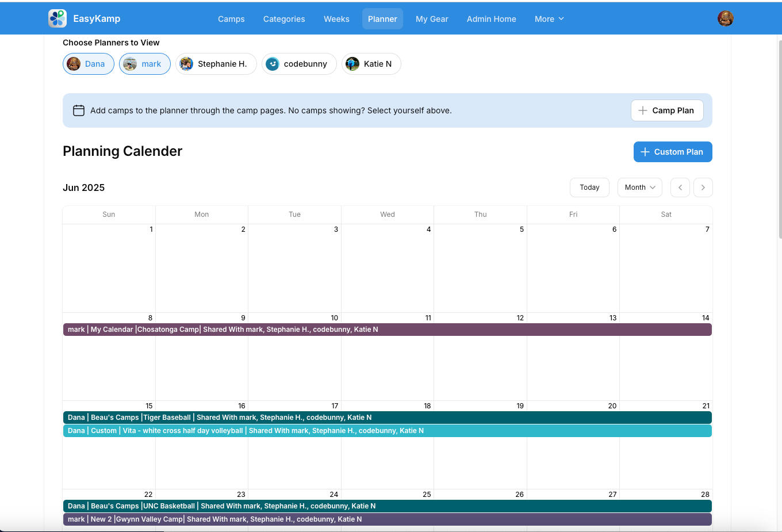Jump to Today on the calendar

tap(589, 187)
